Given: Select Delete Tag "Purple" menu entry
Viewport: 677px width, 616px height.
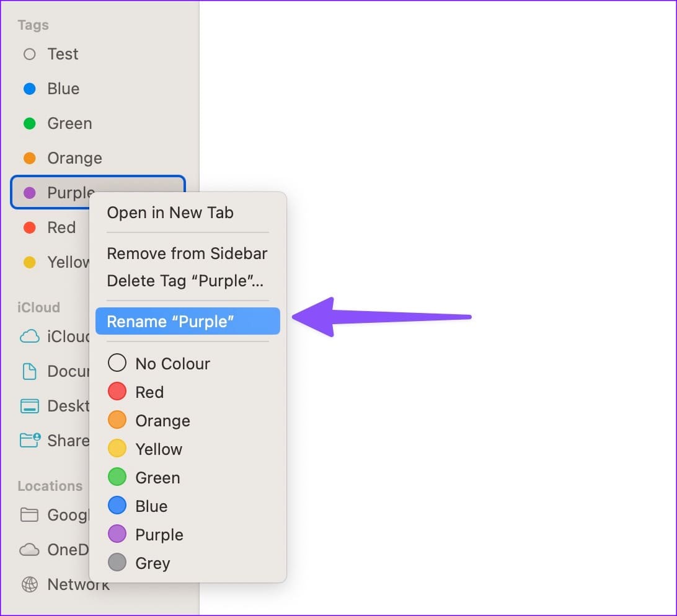Looking at the screenshot, I should pos(188,281).
